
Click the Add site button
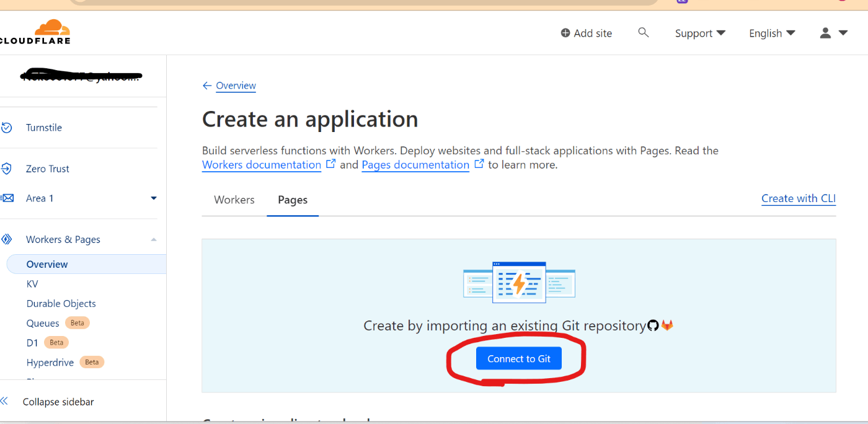[586, 33]
